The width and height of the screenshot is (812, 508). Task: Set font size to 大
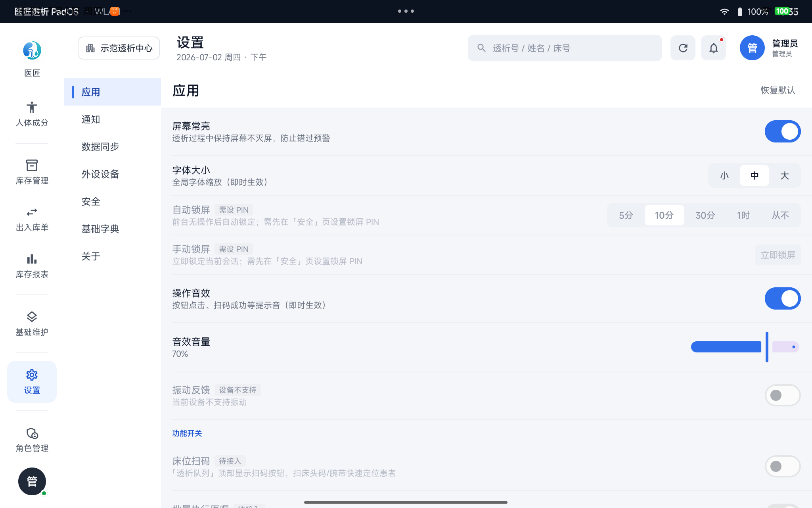point(785,175)
